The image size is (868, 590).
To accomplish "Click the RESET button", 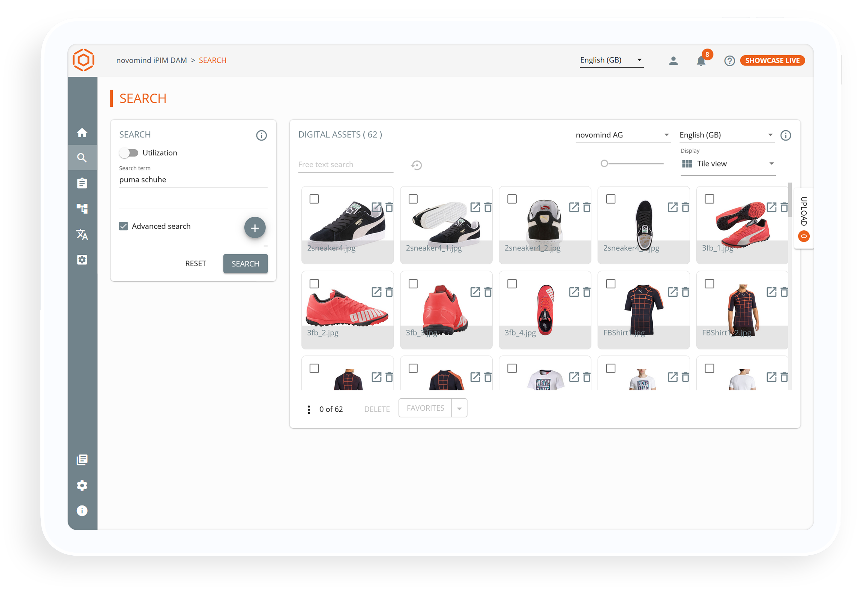I will pyautogui.click(x=195, y=264).
